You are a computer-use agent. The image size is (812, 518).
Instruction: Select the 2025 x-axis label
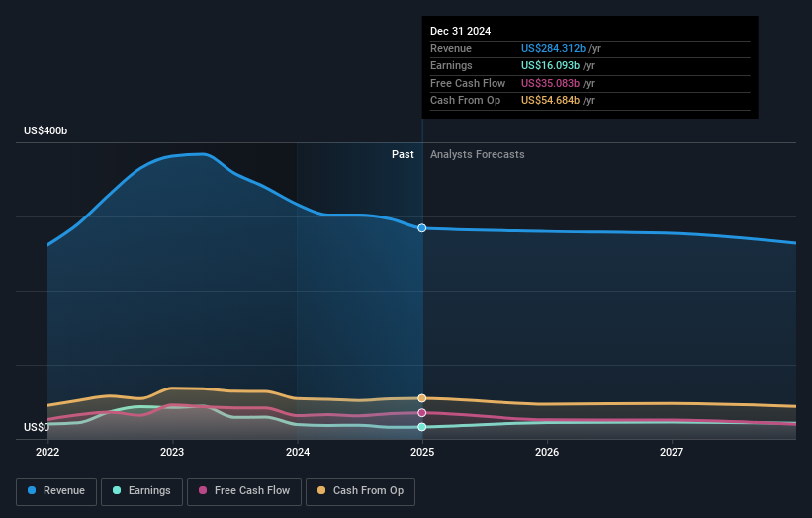click(x=422, y=452)
